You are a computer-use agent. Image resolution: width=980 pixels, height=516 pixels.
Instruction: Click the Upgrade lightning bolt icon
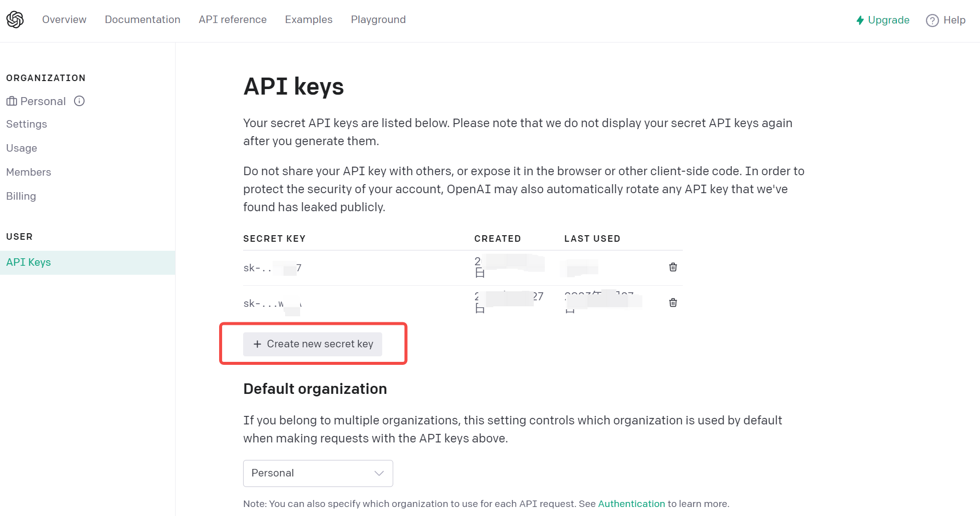click(x=860, y=20)
